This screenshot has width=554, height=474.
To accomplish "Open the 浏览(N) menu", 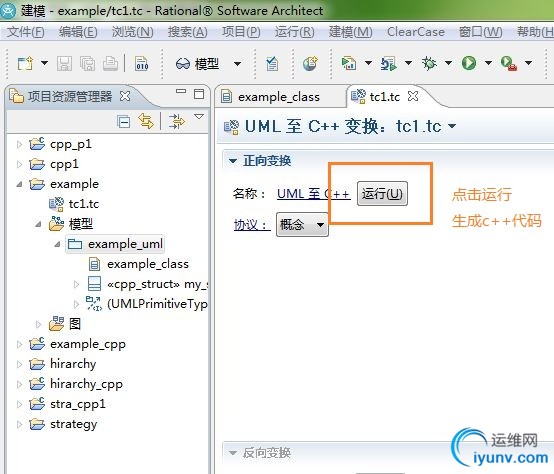I will tap(132, 32).
